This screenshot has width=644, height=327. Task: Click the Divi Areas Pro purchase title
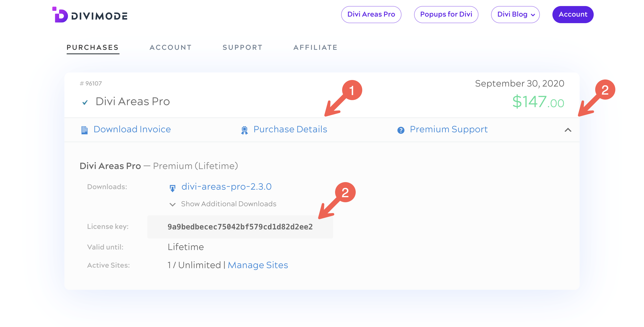(133, 102)
